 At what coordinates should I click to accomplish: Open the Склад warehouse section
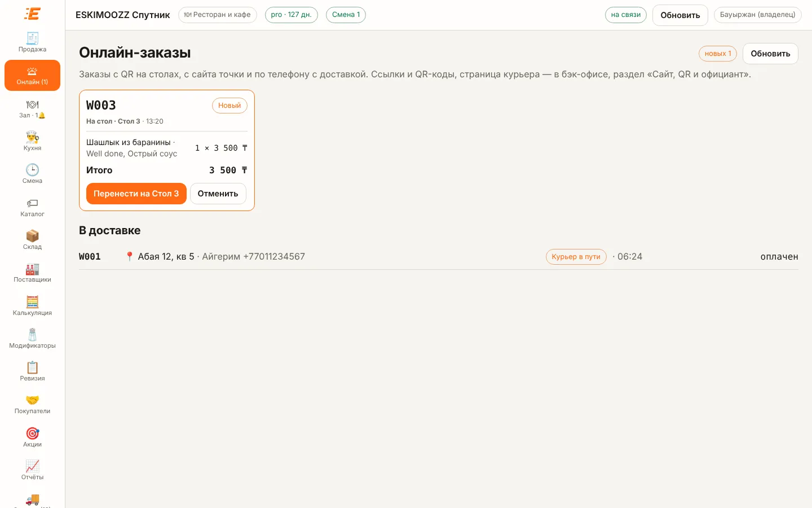[32, 240]
